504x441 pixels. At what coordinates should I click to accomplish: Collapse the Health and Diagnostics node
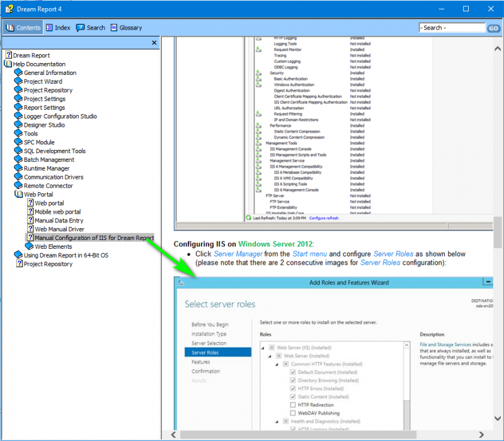[277, 421]
